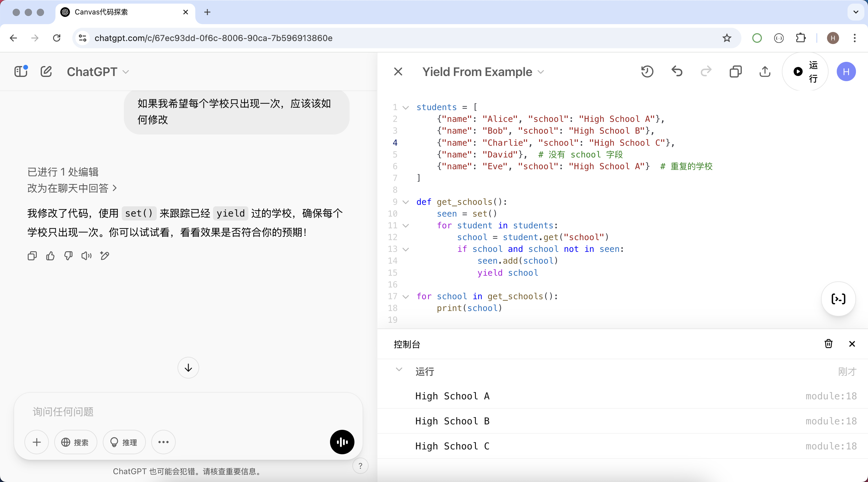This screenshot has height=482, width=868.
Task: Start a new chat with compose icon
Action: pyautogui.click(x=46, y=71)
